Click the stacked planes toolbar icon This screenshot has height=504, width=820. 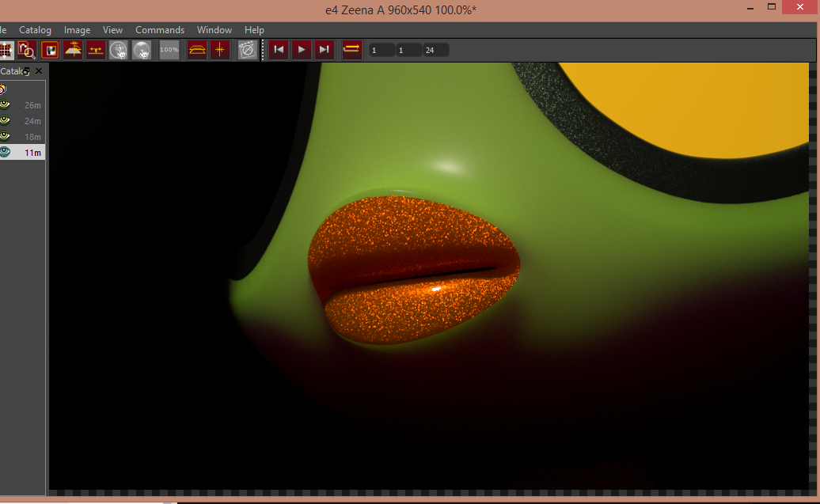click(197, 50)
